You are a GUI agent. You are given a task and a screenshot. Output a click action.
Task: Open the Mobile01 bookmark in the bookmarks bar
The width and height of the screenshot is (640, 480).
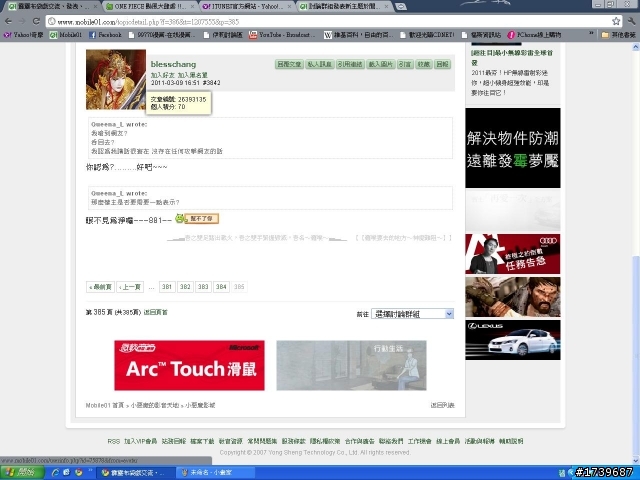(66, 35)
